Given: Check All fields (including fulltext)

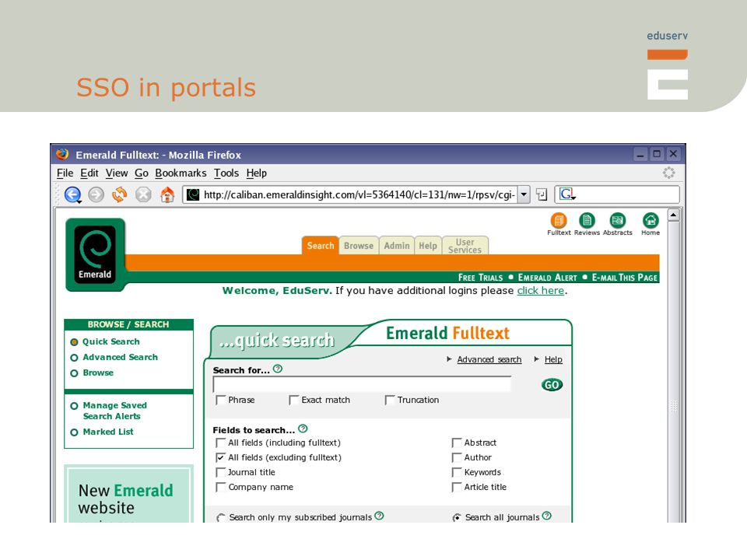Looking at the screenshot, I should click(220, 443).
